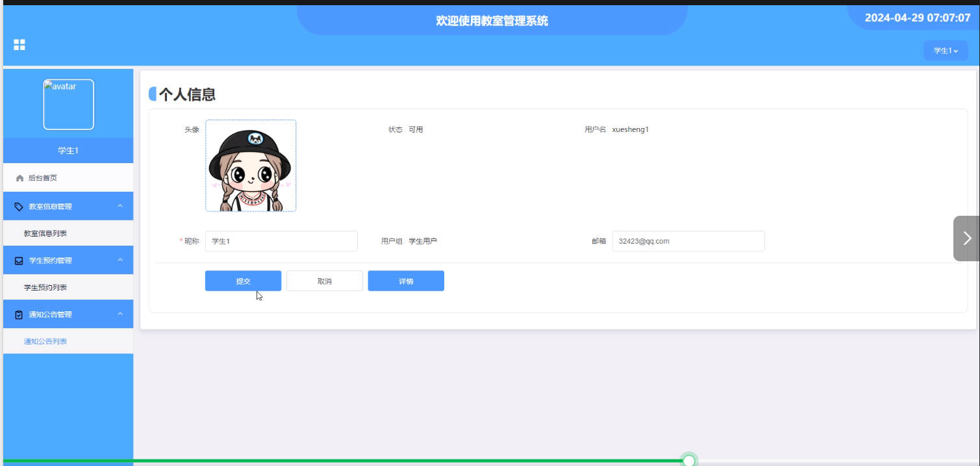Click the 昵称 input field
Image resolution: width=980 pixels, height=466 pixels.
[281, 241]
